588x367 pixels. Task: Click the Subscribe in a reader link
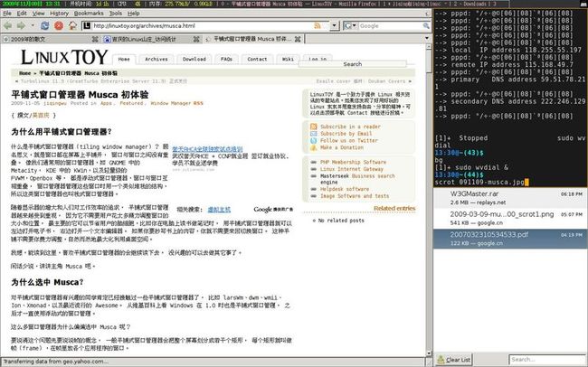[x=350, y=127]
